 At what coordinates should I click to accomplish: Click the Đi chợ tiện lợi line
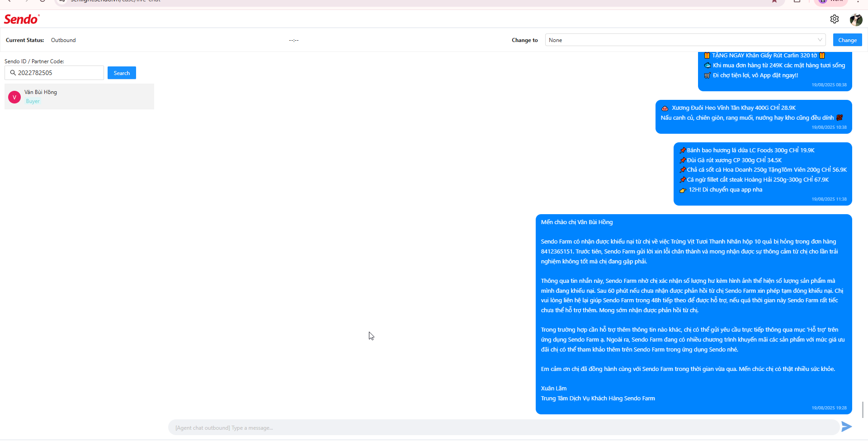point(751,75)
